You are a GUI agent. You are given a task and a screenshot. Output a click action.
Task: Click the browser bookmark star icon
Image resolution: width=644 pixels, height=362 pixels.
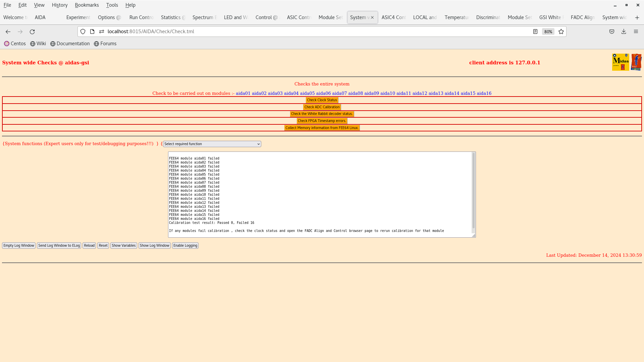click(x=561, y=32)
